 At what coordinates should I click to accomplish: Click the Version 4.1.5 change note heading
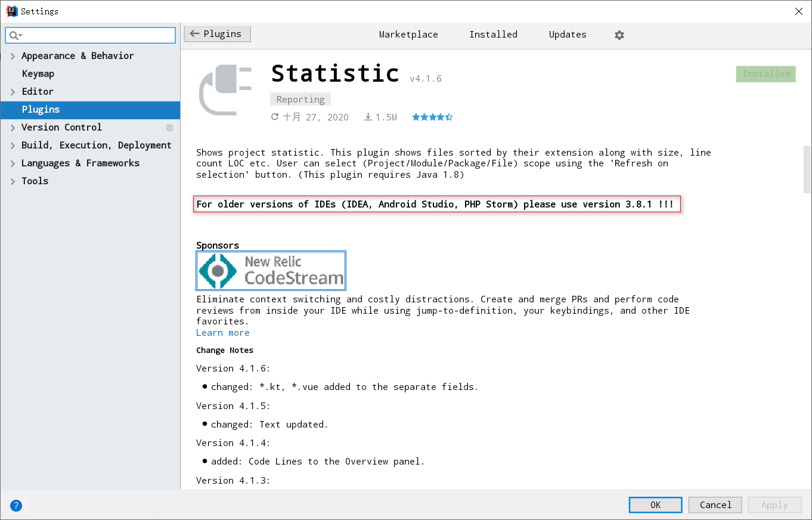(x=233, y=406)
